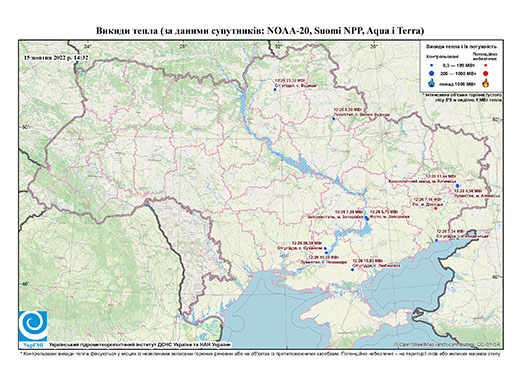Click the 32° longitude label
The image size is (520, 368).
point(278,46)
